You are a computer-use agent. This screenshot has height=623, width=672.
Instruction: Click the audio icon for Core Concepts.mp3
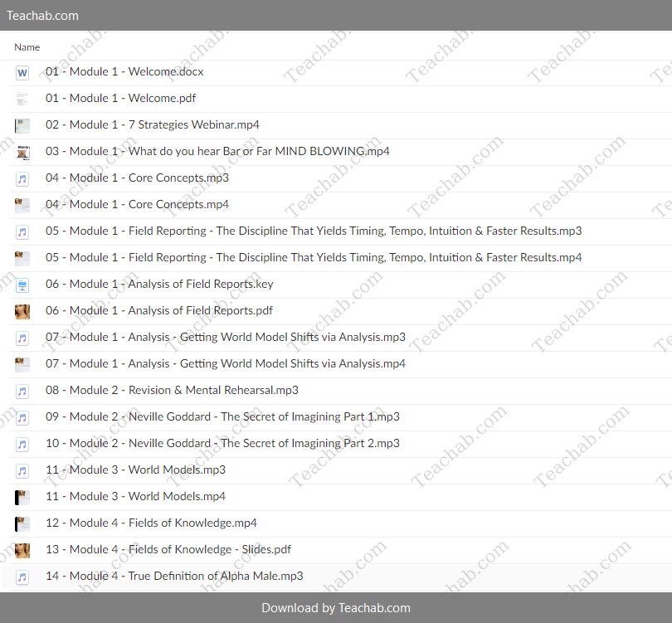22,178
